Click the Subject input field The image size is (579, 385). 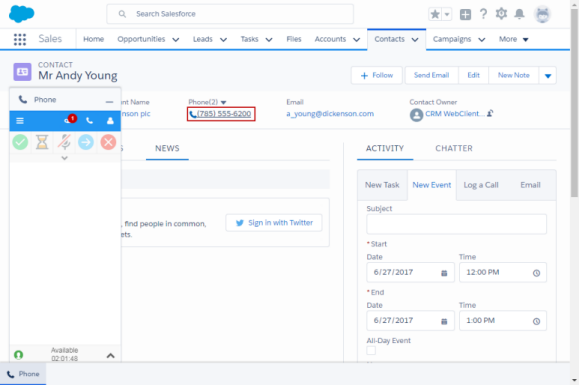[456, 224]
